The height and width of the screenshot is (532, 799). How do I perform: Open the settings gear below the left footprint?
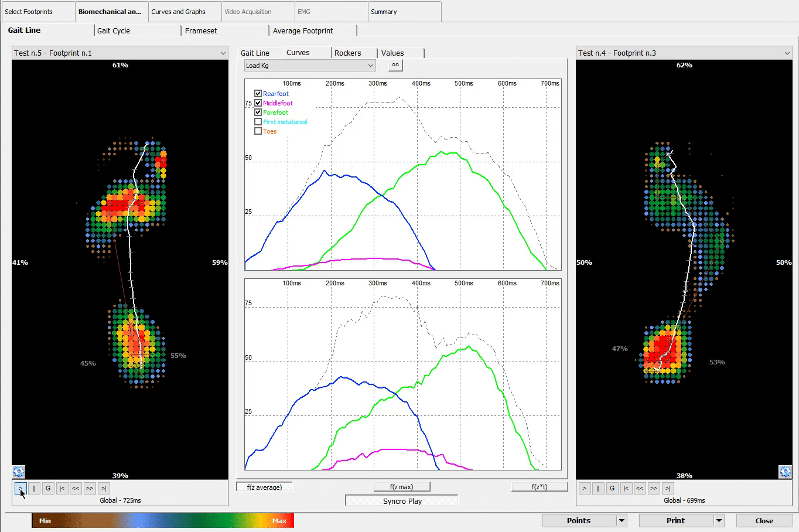(18, 472)
